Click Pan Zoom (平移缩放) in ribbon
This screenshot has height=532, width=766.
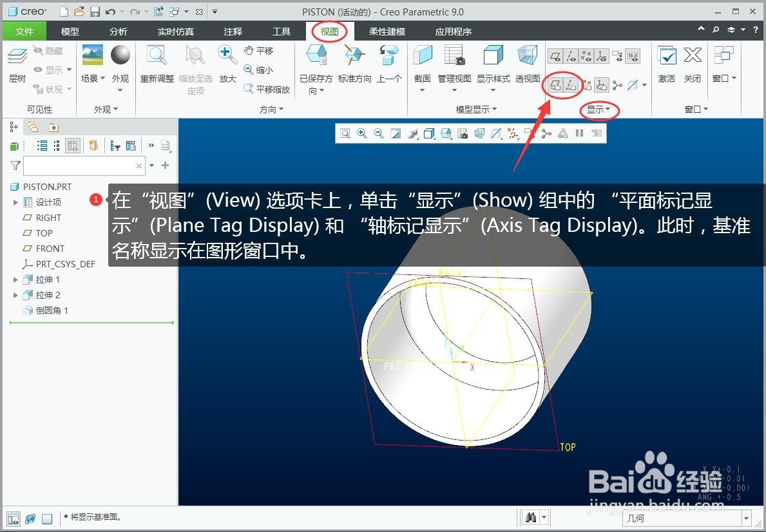(267, 89)
